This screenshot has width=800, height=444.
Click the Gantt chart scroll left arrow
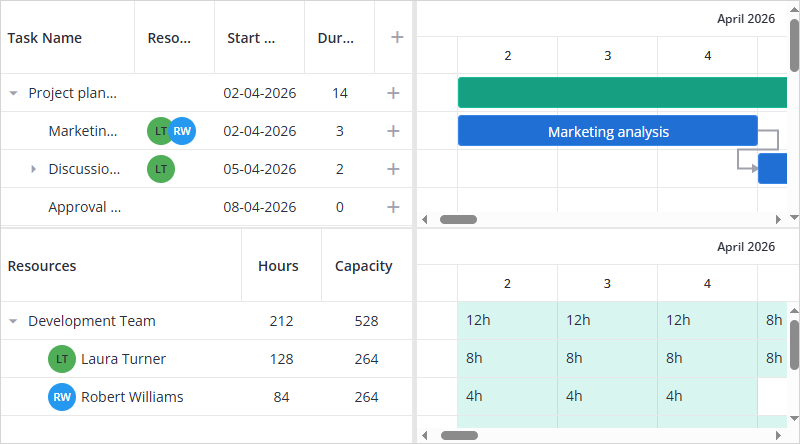[424, 219]
